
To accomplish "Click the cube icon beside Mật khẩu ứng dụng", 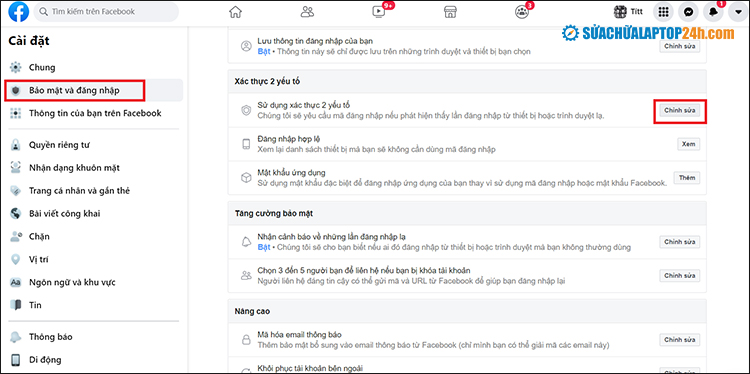I will [x=246, y=178].
